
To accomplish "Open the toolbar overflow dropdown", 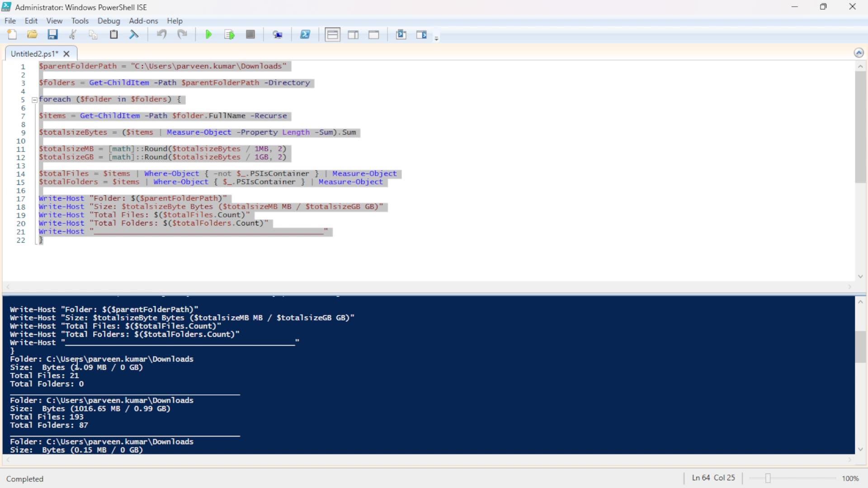I will tap(436, 37).
